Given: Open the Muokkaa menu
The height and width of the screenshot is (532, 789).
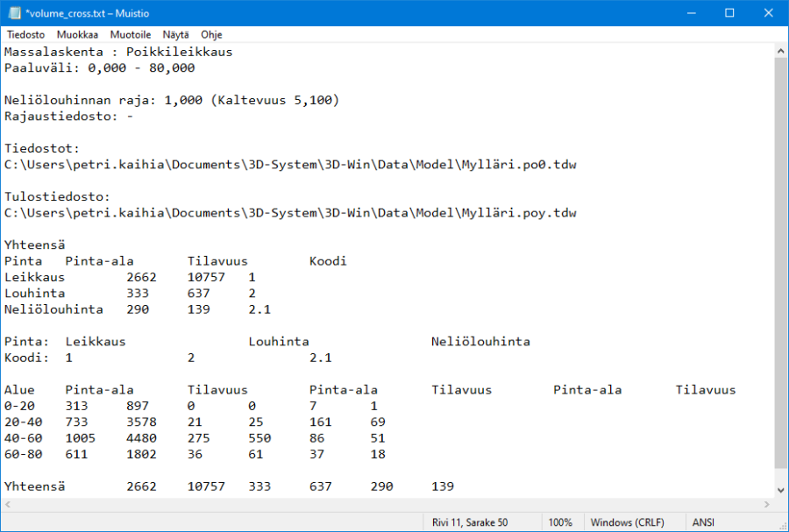Looking at the screenshot, I should 77,35.
